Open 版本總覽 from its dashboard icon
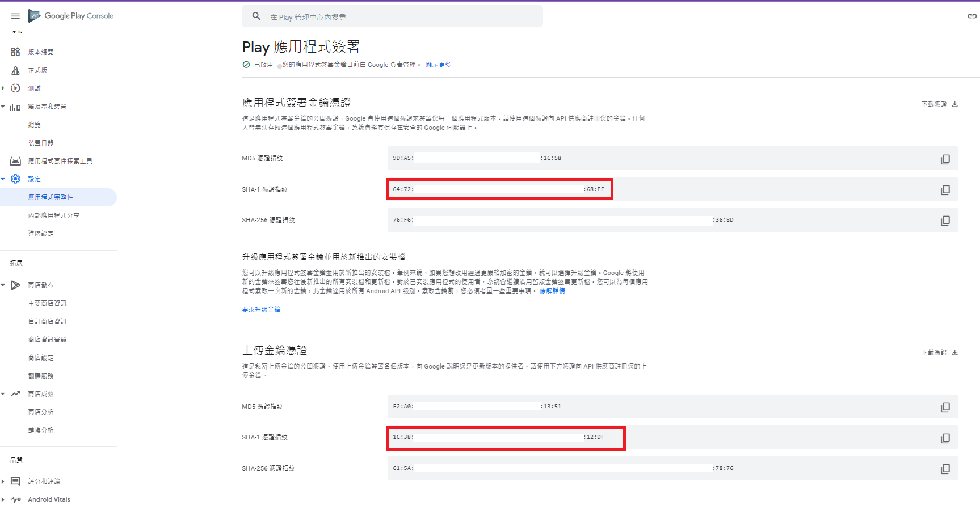 click(16, 52)
